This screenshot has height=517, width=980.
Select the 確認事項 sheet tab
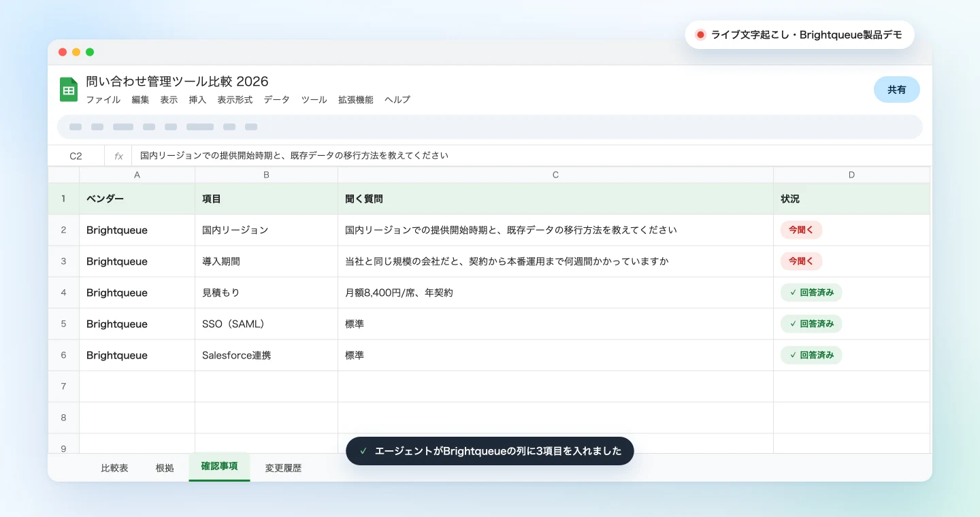click(219, 467)
